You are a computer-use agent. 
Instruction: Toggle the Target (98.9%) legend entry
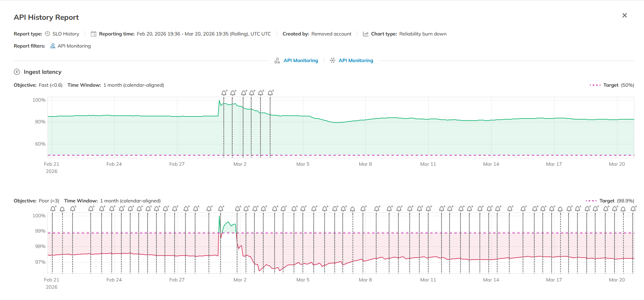(x=610, y=201)
